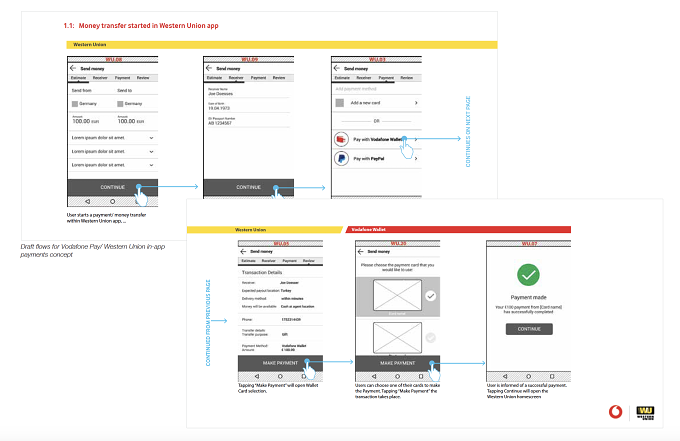This screenshot has width=680, height=441.
Task: Click CONTINUE on the Payment made screen
Action: pyautogui.click(x=529, y=329)
